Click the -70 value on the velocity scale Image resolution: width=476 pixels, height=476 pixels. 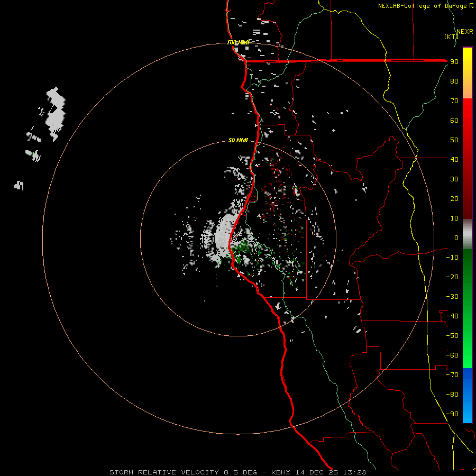pos(452,375)
